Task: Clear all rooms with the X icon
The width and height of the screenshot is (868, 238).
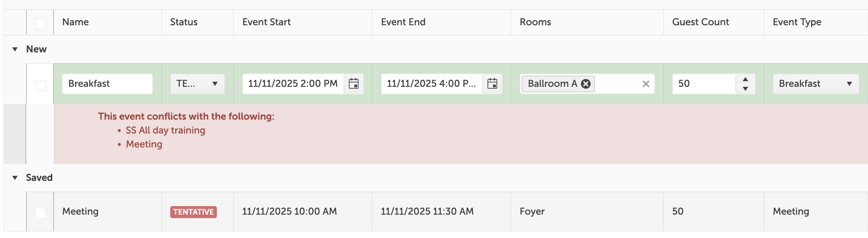Action: coord(645,83)
